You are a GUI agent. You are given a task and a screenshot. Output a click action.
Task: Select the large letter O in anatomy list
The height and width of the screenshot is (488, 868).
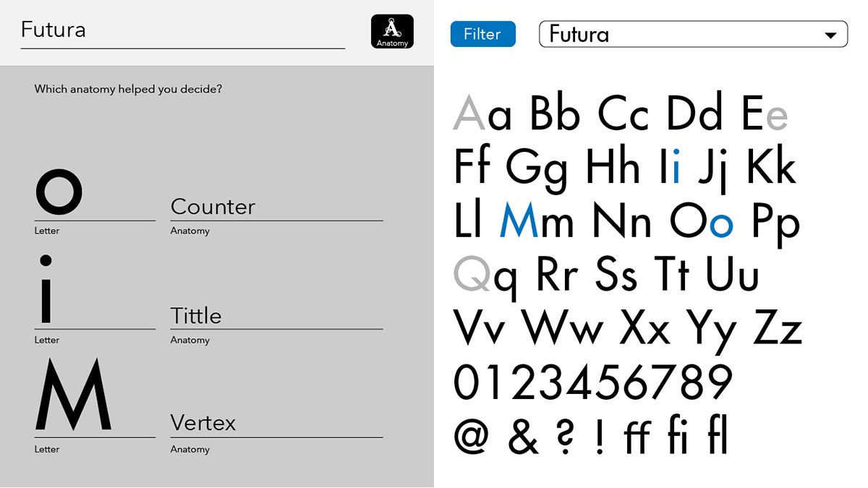(x=59, y=192)
